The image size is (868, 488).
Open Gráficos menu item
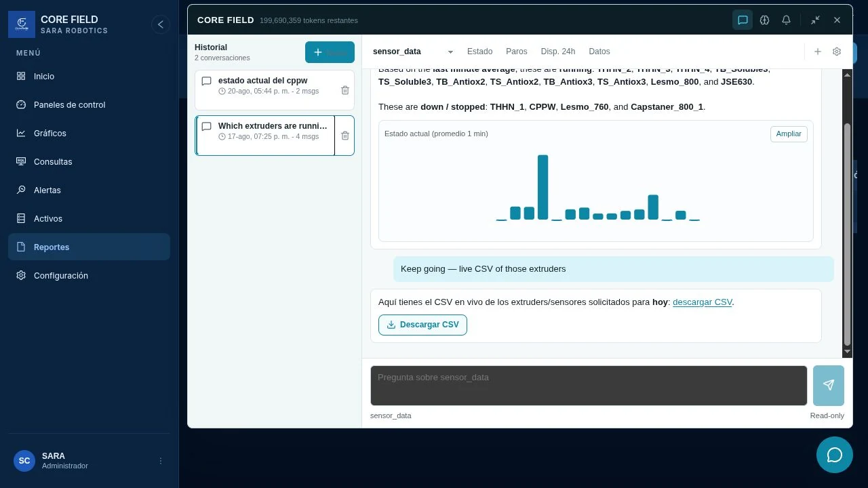click(x=89, y=134)
